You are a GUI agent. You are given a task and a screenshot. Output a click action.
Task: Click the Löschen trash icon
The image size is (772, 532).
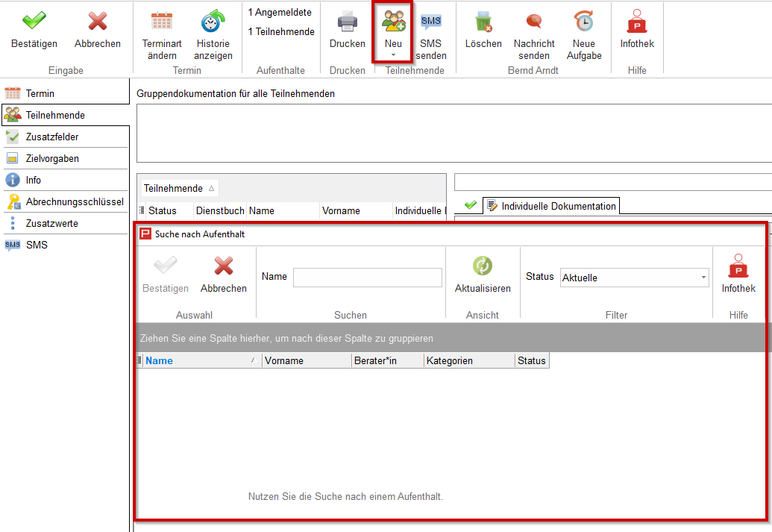coord(483,22)
